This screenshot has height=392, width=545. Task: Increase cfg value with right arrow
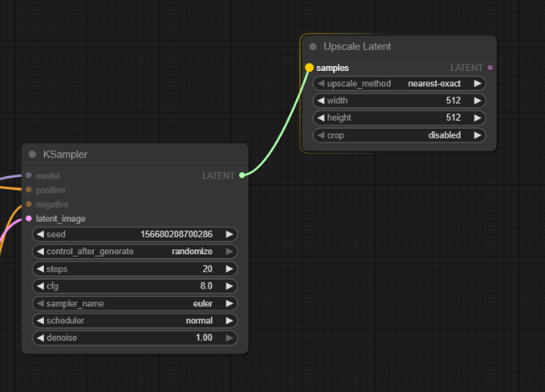click(x=230, y=286)
